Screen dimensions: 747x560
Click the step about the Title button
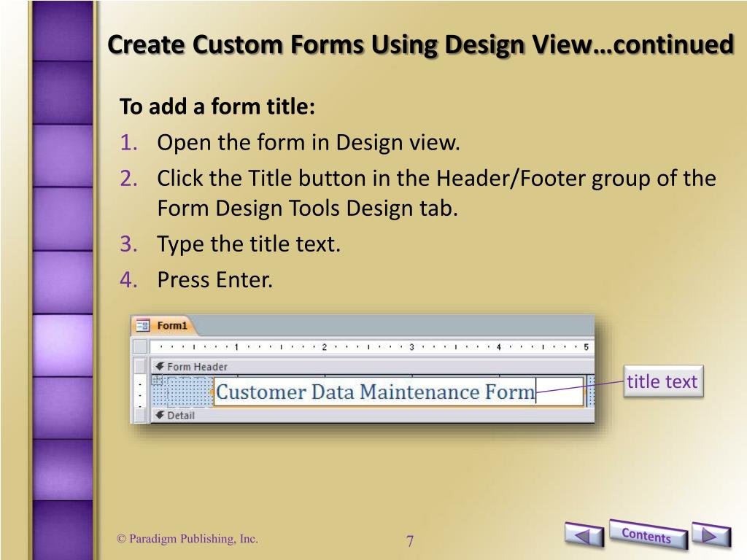tap(436, 193)
